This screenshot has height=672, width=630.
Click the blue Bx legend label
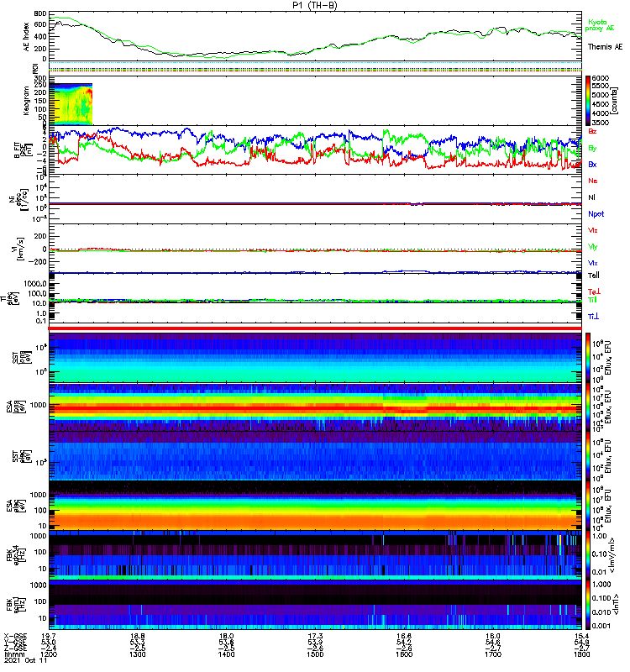coord(592,165)
